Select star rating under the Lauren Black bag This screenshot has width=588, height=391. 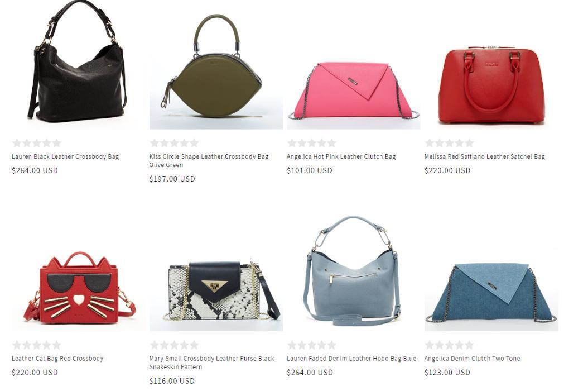click(36, 143)
